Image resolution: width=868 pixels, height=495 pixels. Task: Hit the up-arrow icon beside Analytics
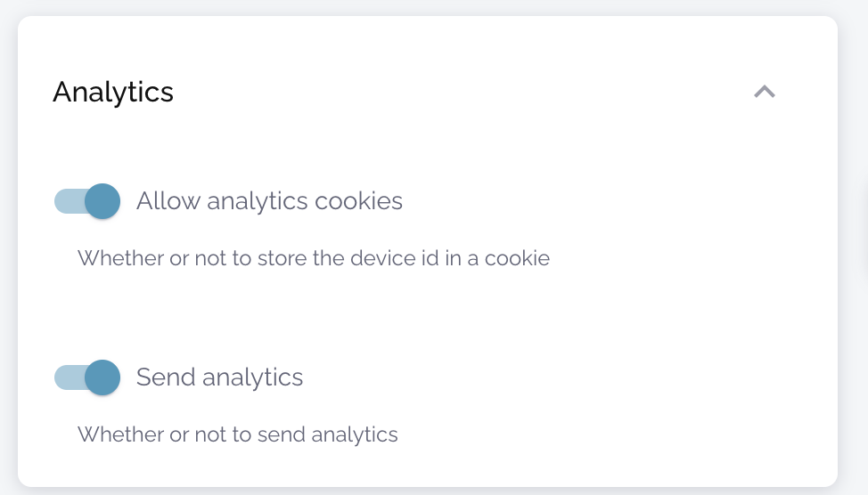[x=765, y=92]
